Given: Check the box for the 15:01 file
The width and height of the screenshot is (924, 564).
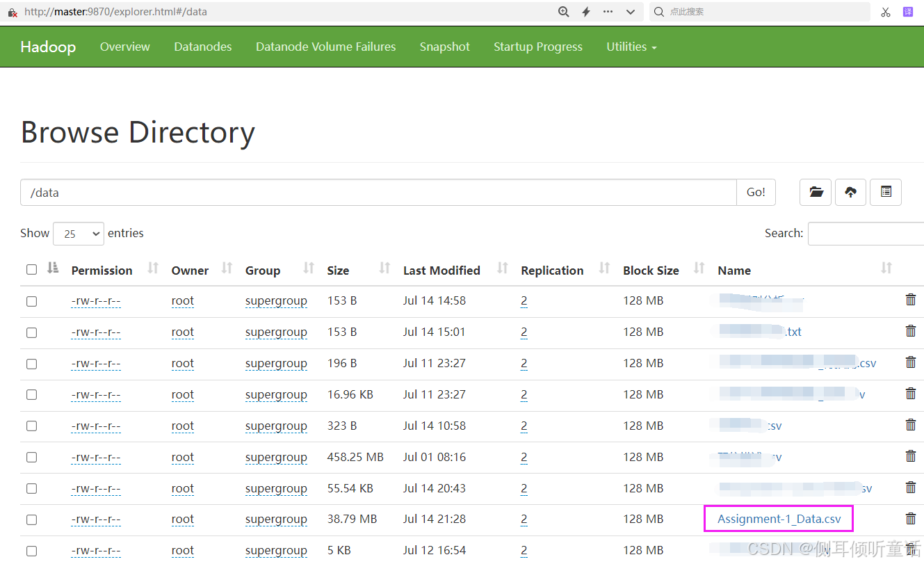Looking at the screenshot, I should coord(31,333).
